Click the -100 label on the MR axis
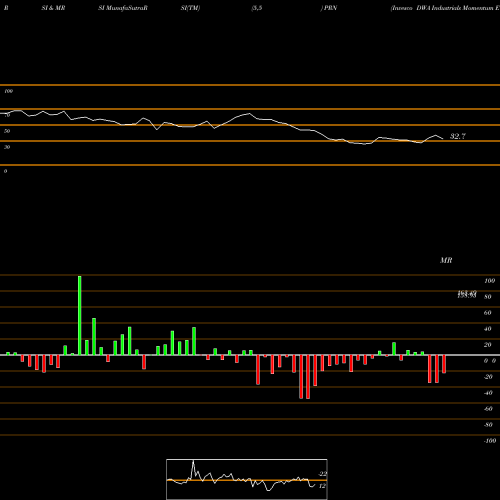The image size is (500, 500). click(x=490, y=441)
